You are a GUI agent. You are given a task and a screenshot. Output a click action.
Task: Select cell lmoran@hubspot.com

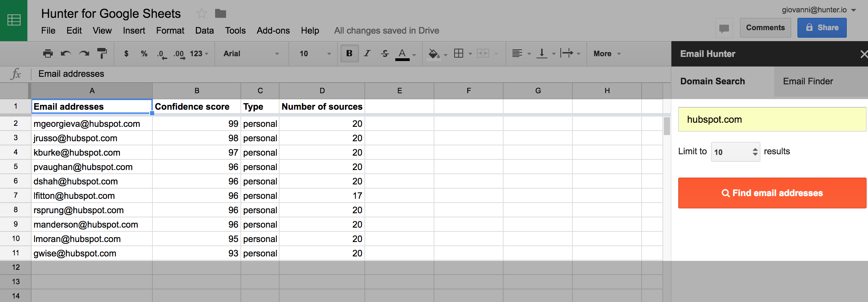92,239
